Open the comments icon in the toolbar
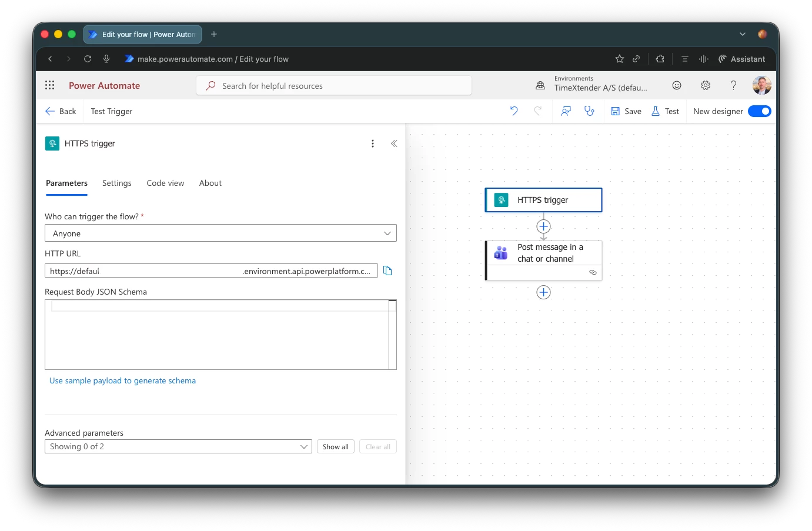The width and height of the screenshot is (812, 531). (x=566, y=111)
